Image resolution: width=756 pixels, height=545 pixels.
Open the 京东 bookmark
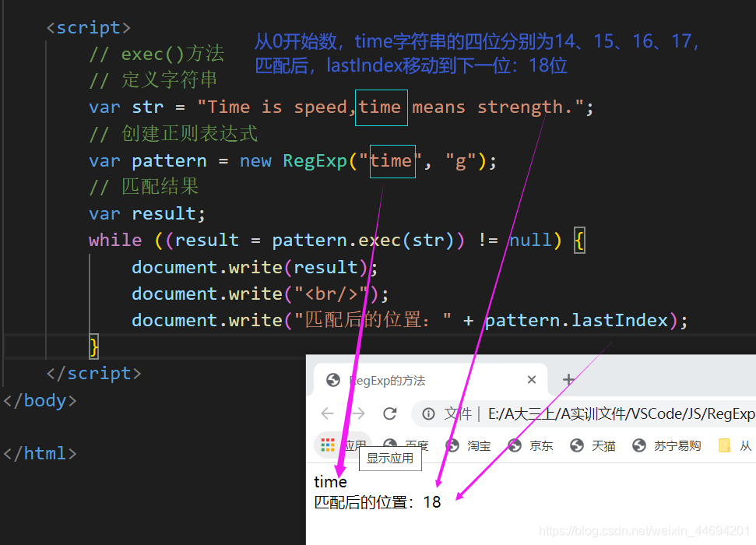(x=530, y=445)
